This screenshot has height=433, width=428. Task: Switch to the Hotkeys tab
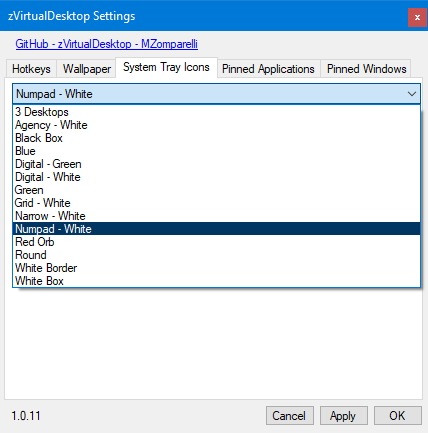pos(31,69)
